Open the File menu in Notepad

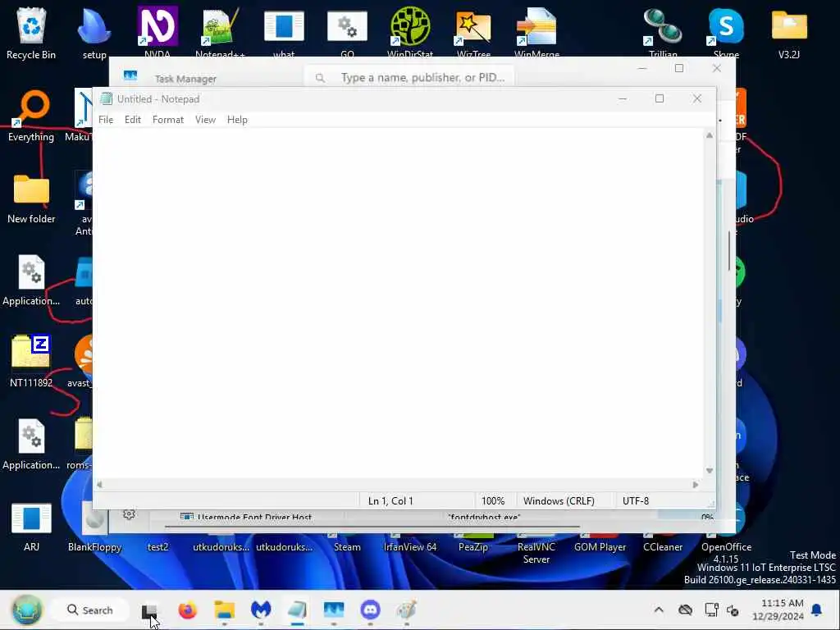tap(106, 120)
